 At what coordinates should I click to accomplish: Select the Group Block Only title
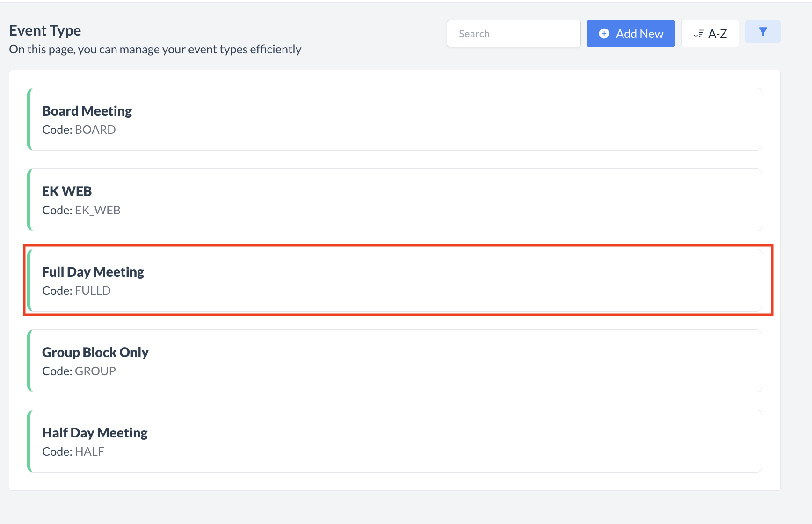click(95, 352)
